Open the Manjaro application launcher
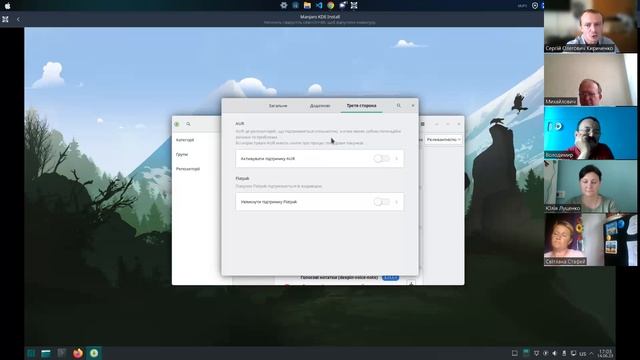 point(31,353)
